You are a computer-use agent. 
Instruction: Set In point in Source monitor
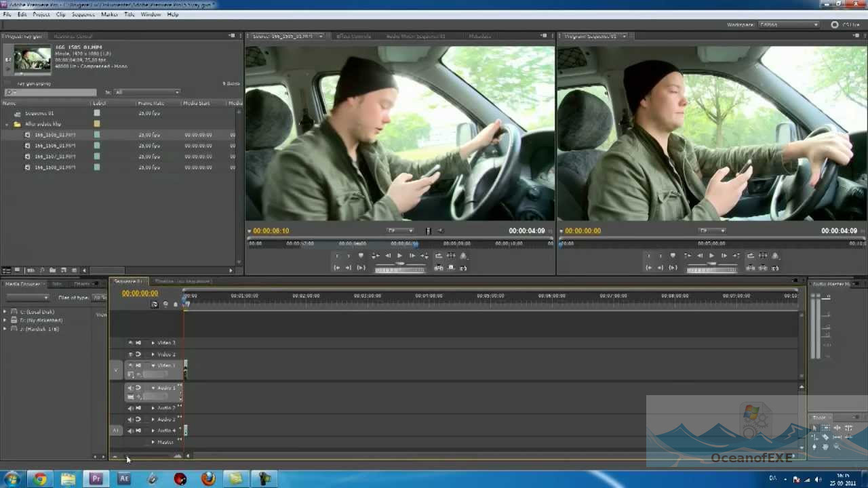click(x=338, y=256)
